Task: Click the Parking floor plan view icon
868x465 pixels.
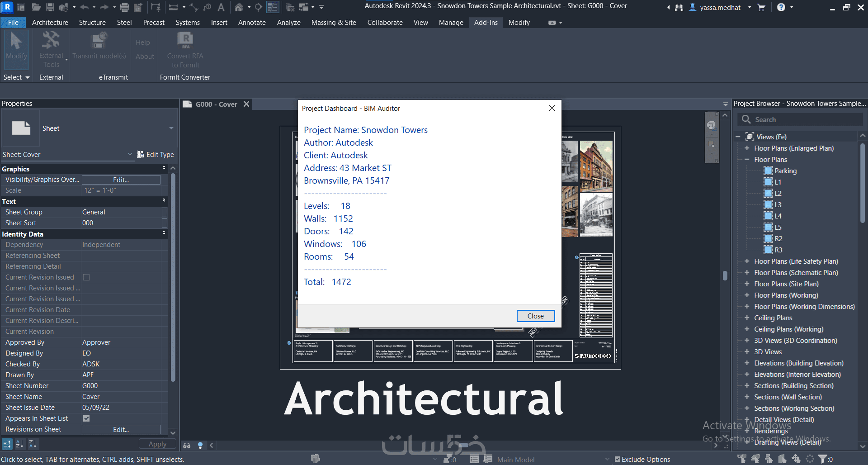Action: [x=768, y=171]
